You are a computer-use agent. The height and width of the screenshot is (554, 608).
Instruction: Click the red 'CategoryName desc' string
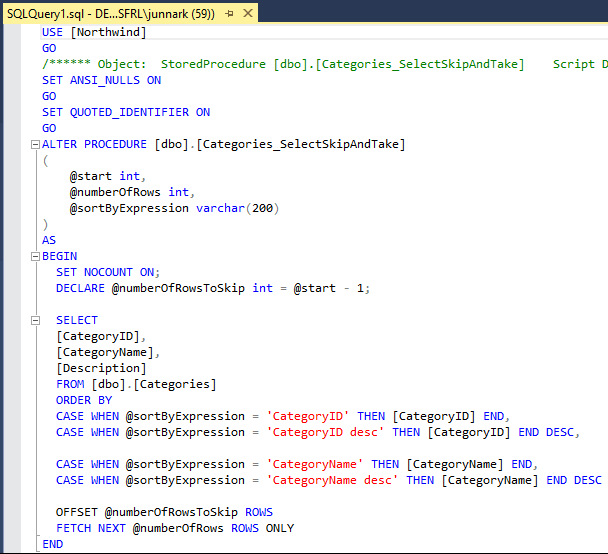pyautogui.click(x=332, y=480)
